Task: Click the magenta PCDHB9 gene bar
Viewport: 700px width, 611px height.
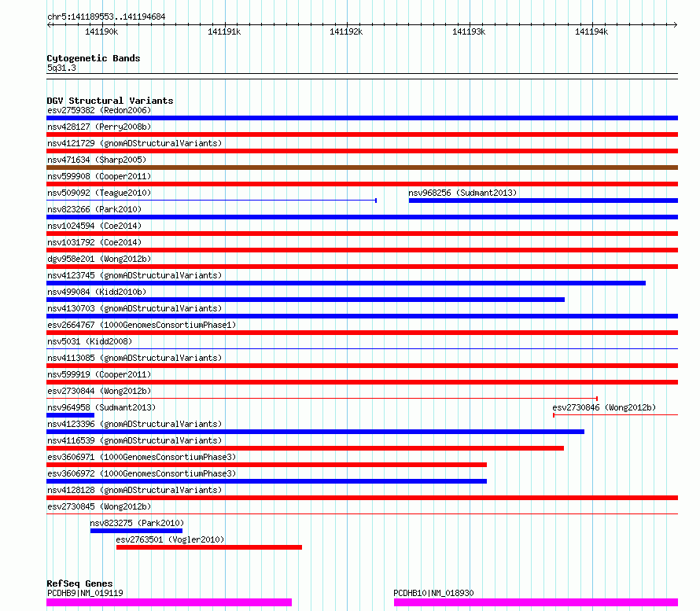Action: (x=169, y=602)
